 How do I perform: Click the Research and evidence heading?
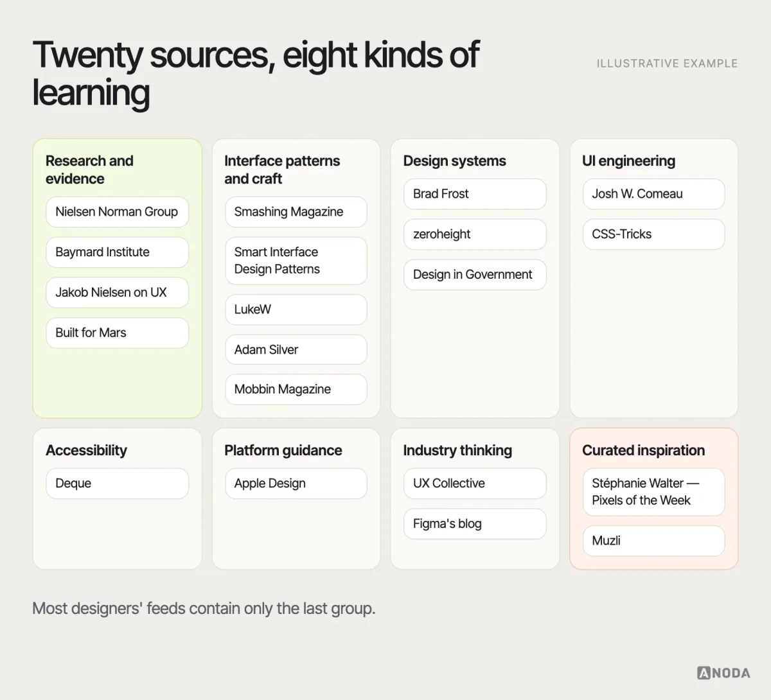pos(89,170)
